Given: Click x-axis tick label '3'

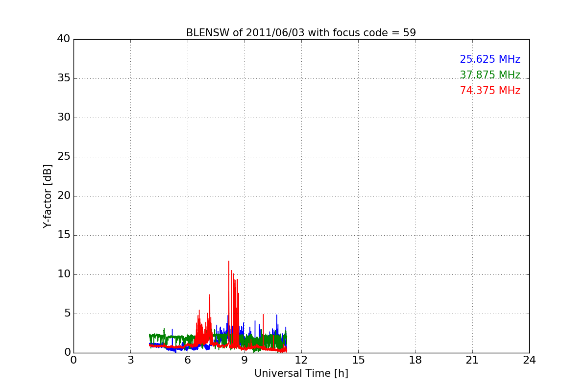Looking at the screenshot, I should click(130, 360).
